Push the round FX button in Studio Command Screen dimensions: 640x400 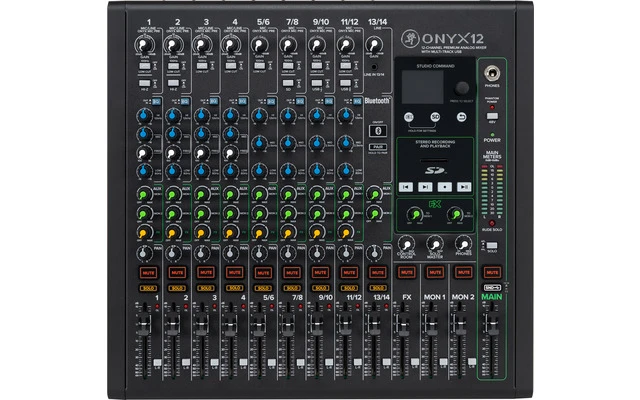pos(409,118)
